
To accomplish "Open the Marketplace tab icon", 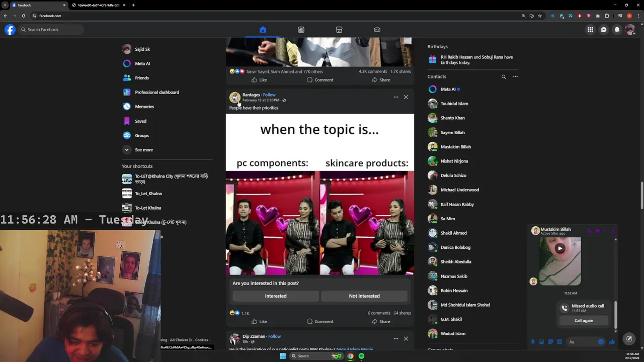I will tap(339, 30).
